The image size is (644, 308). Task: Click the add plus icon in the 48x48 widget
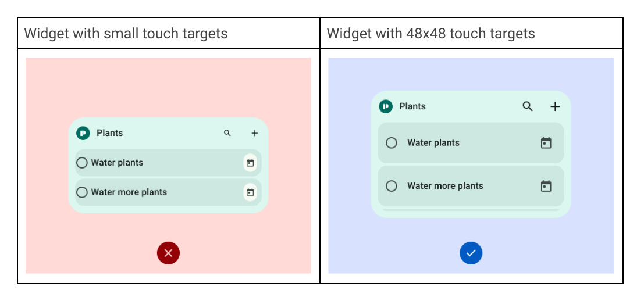point(555,106)
